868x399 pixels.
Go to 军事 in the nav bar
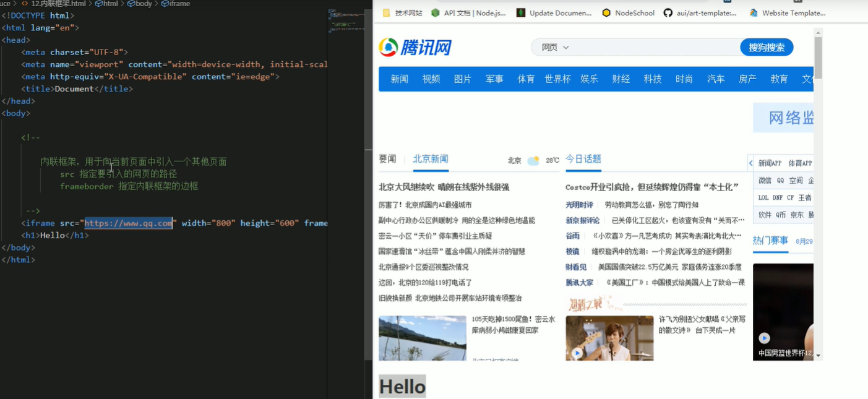(494, 79)
